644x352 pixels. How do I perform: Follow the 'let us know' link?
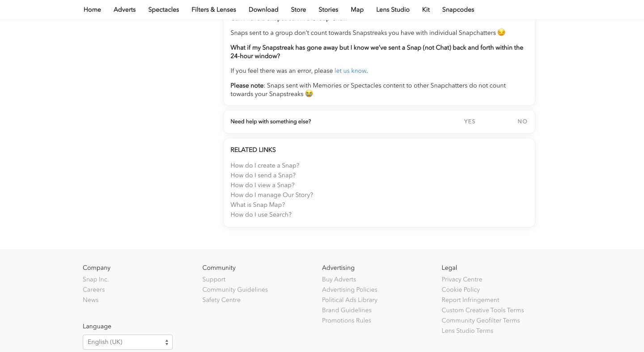click(350, 71)
